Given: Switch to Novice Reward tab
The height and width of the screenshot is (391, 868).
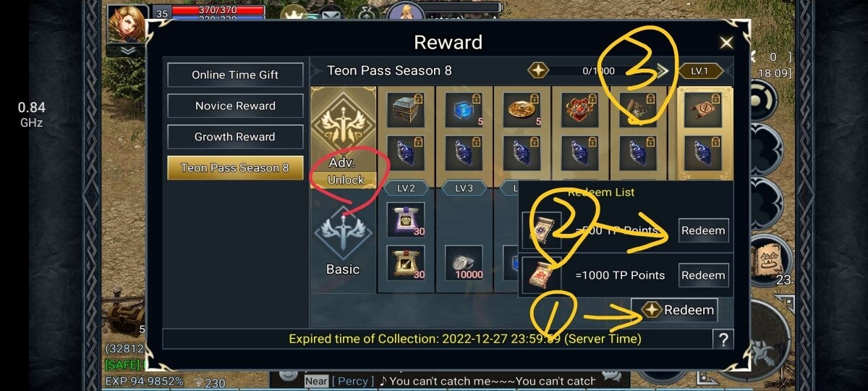Looking at the screenshot, I should [x=235, y=106].
